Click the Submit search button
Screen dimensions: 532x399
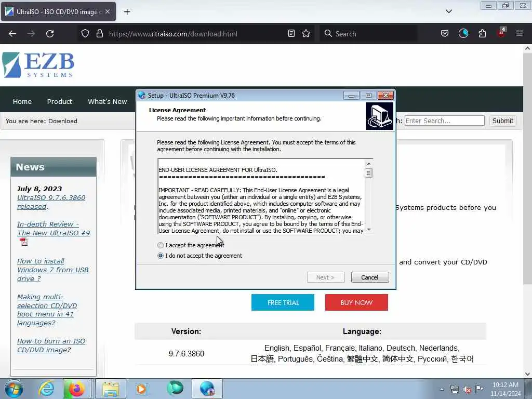click(502, 121)
